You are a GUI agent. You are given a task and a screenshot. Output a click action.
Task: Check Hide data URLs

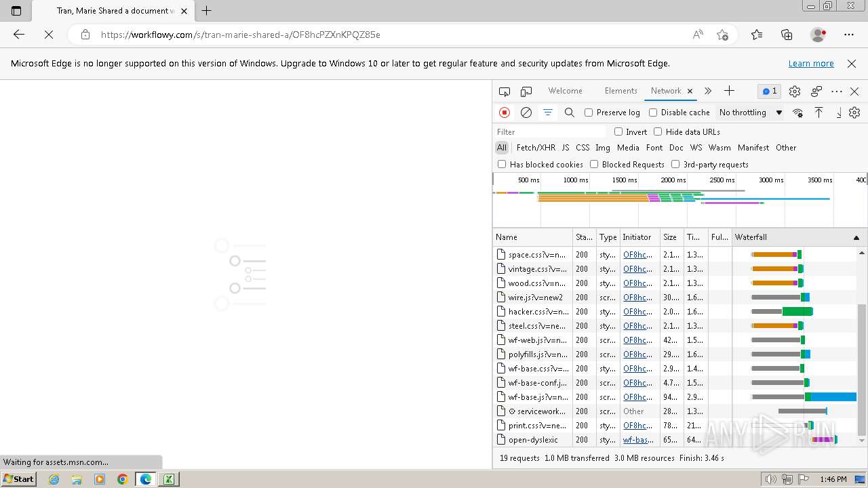658,131
